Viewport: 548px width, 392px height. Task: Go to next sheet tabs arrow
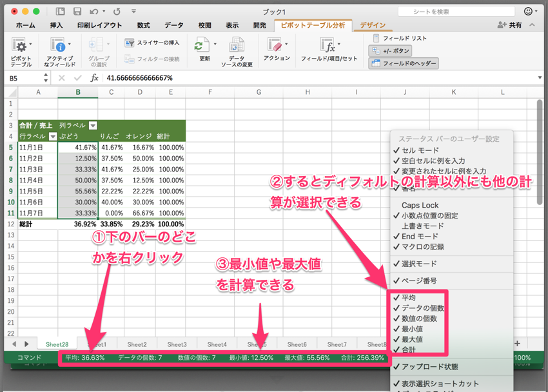point(26,344)
